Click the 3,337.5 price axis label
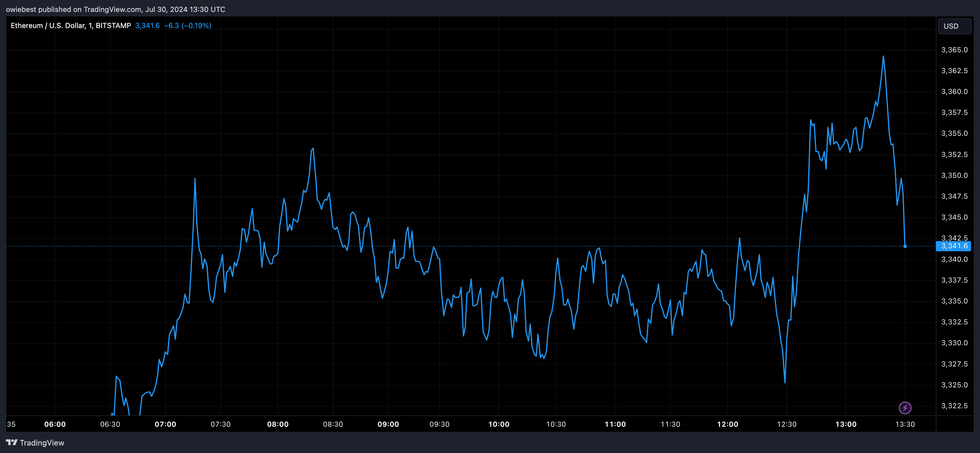This screenshot has height=453, width=980. pyautogui.click(x=954, y=280)
